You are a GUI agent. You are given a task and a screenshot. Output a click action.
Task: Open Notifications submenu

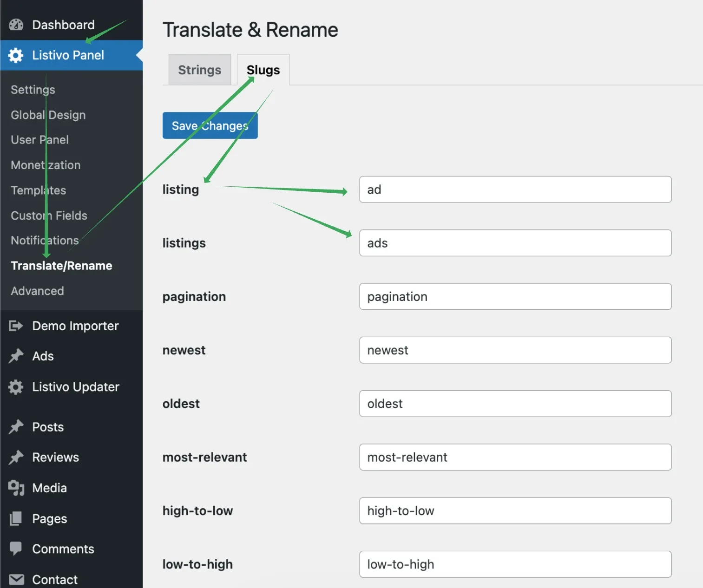[45, 241]
